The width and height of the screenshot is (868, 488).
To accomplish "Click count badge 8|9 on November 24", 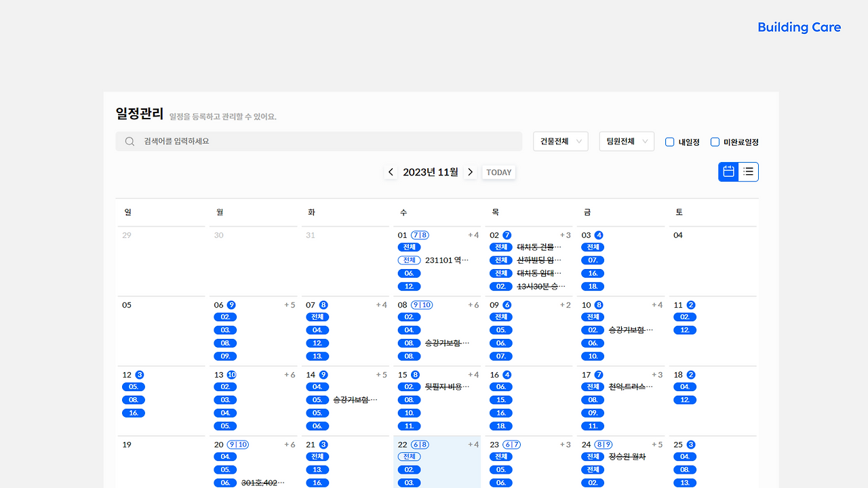I will (x=604, y=445).
